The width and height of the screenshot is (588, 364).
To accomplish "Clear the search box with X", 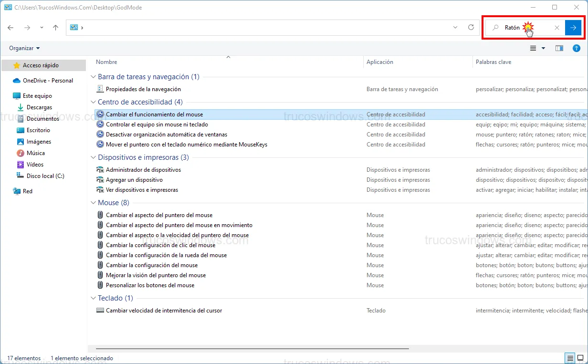I will coord(556,28).
